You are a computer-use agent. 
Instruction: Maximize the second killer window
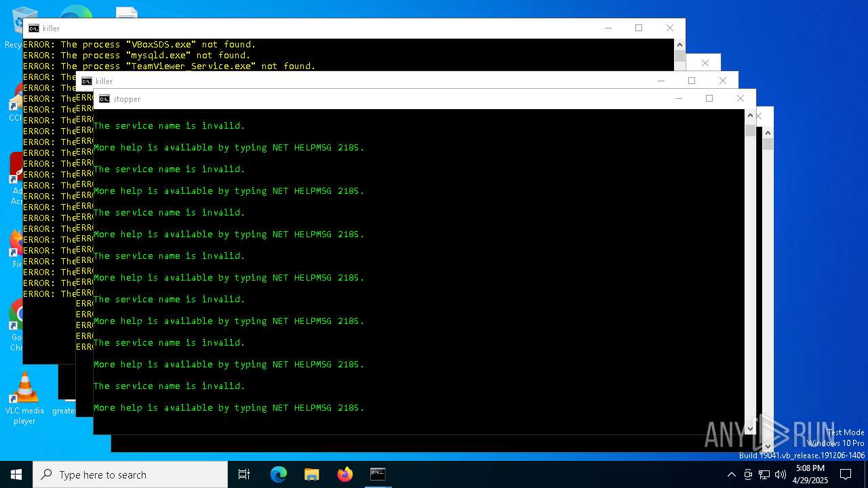click(692, 81)
